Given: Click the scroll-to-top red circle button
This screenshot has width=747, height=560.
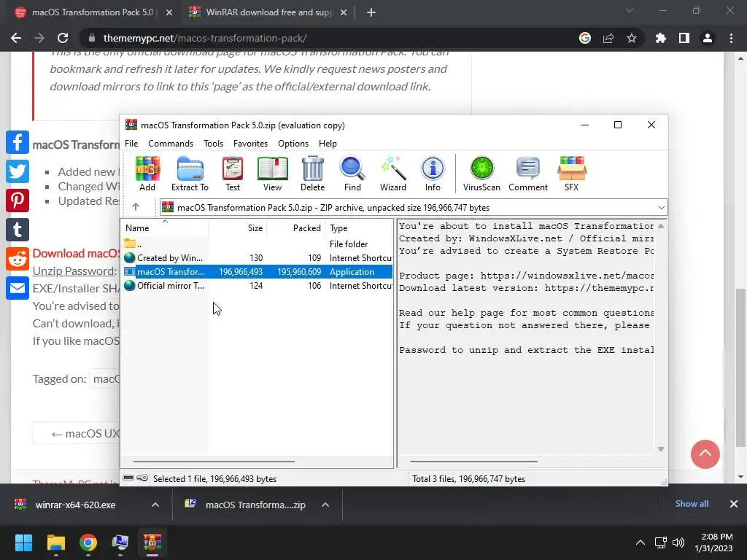Looking at the screenshot, I should (705, 454).
